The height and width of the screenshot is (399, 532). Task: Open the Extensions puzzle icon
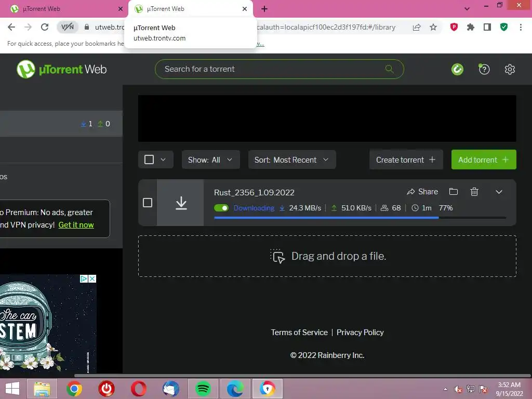pyautogui.click(x=471, y=27)
